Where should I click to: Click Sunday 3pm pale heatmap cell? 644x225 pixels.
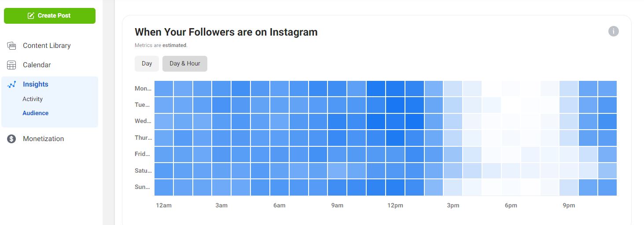pos(453,187)
